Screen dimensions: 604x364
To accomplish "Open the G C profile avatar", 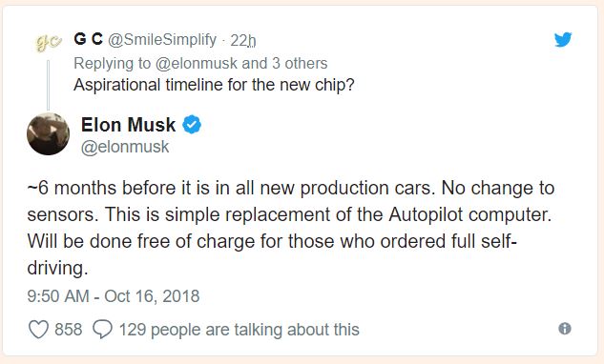I will click(x=48, y=42).
